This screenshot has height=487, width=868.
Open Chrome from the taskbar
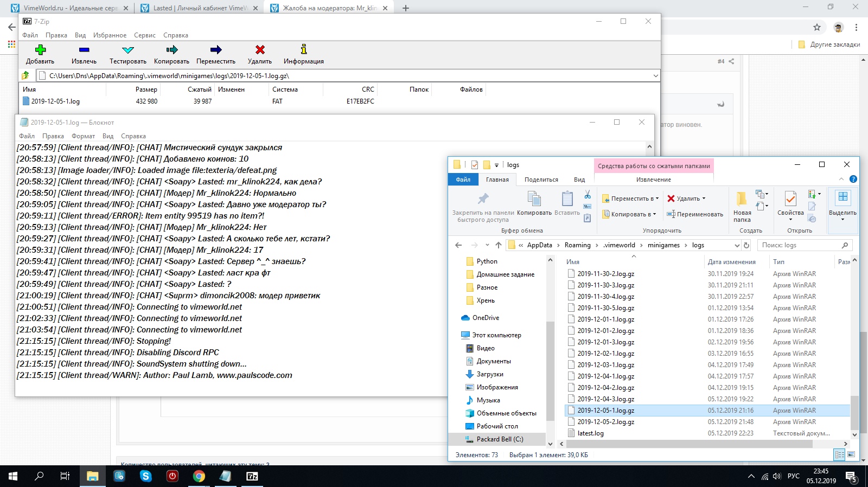tap(199, 476)
